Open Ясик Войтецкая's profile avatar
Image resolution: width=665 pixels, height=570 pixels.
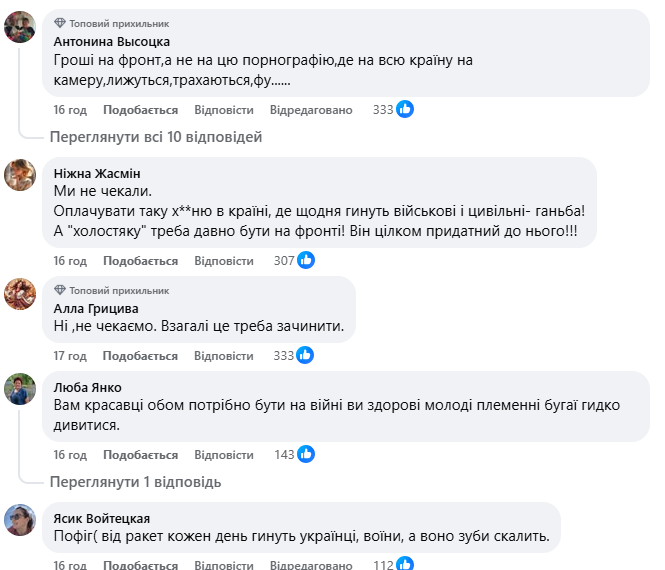(x=20, y=519)
